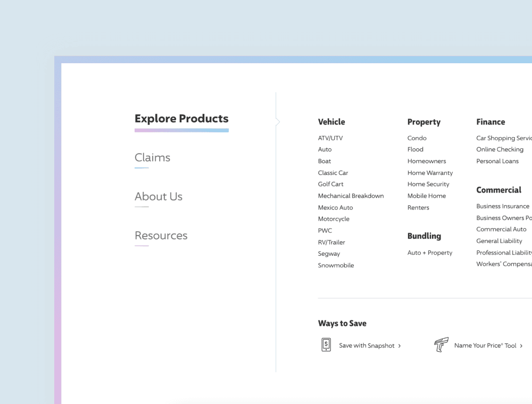Viewport: 532px width, 404px height.
Task: Open the ATV/UTV insurance link
Action: click(330, 138)
